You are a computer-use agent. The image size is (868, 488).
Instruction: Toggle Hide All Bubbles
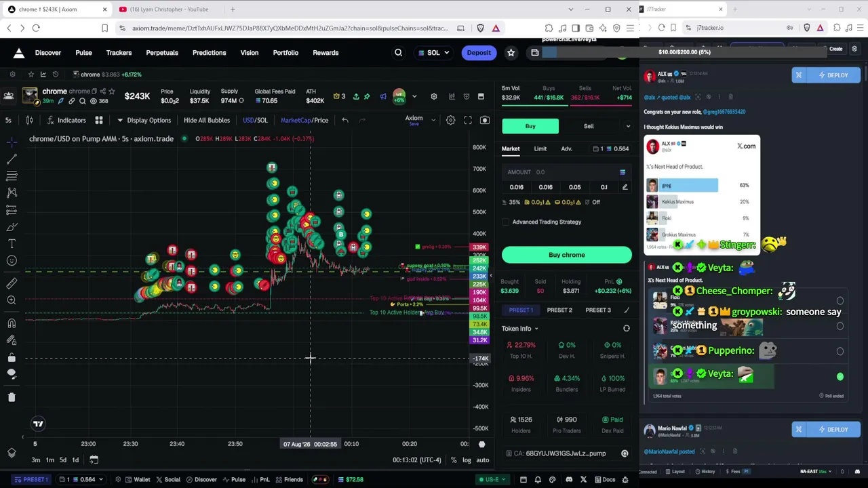coord(207,120)
